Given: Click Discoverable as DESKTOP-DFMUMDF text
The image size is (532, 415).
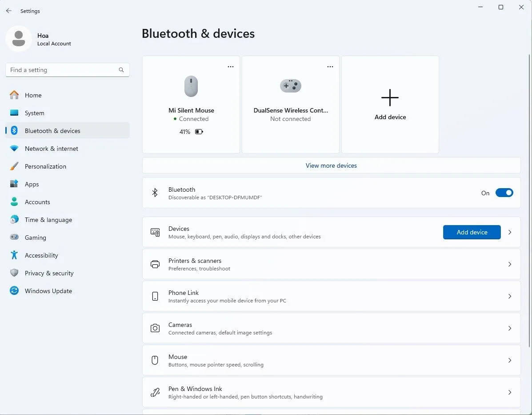Looking at the screenshot, I should pos(215,197).
